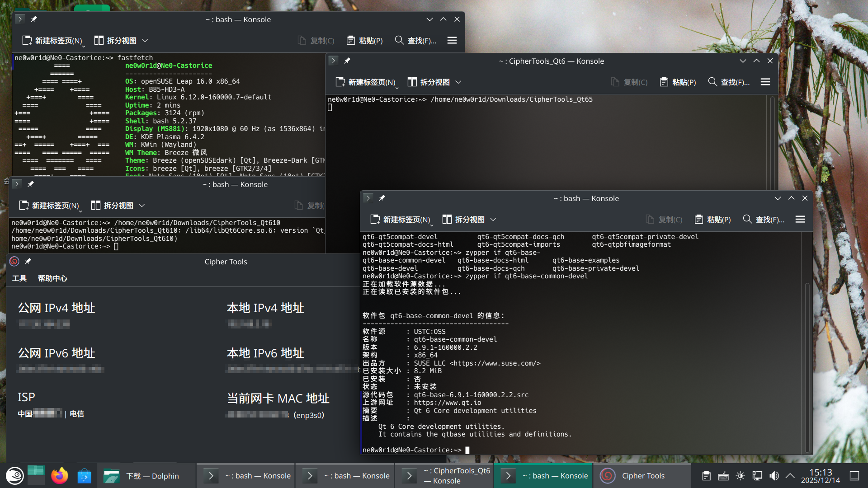Show hidden system tray icons arrow
The height and width of the screenshot is (488, 868).
pyautogui.click(x=790, y=476)
